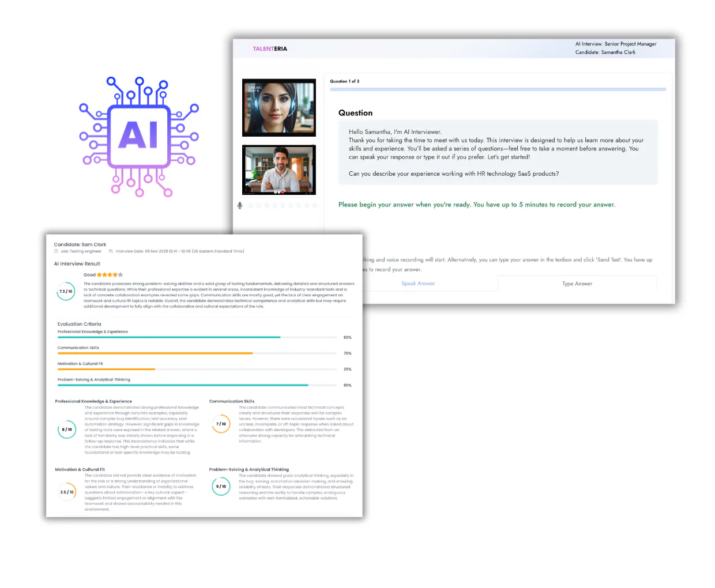Click the 7.3/10 overall score ring
Image resolution: width=715 pixels, height=588 pixels.
(x=66, y=292)
